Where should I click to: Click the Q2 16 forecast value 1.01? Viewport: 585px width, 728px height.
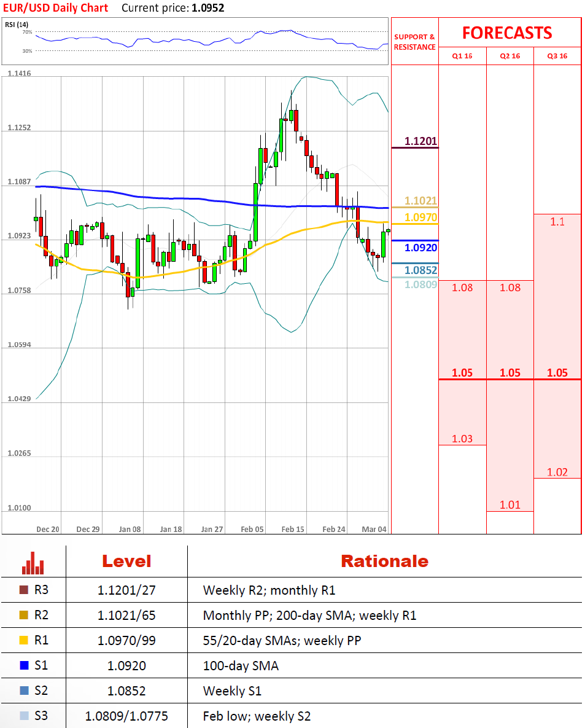(x=510, y=504)
